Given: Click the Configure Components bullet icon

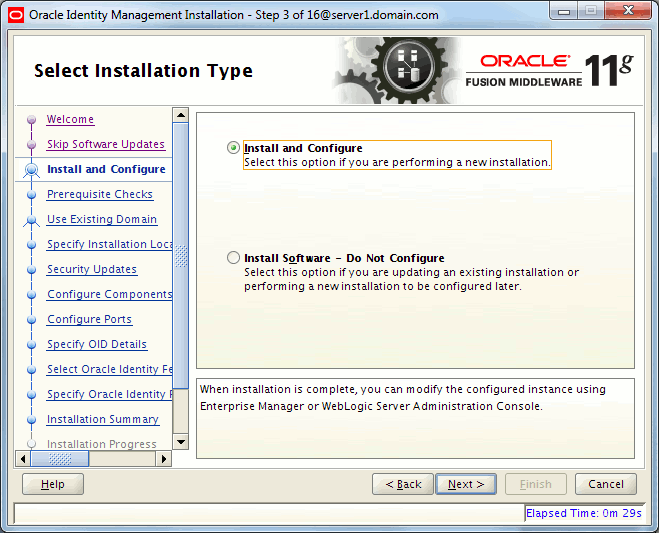Looking at the screenshot, I should (32, 294).
